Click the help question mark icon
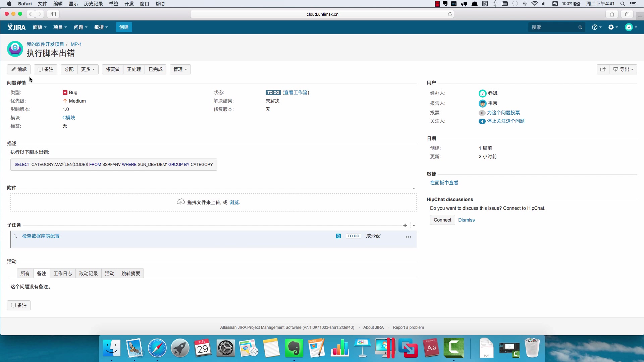Screen dimensions: 644x362 click(595, 27)
